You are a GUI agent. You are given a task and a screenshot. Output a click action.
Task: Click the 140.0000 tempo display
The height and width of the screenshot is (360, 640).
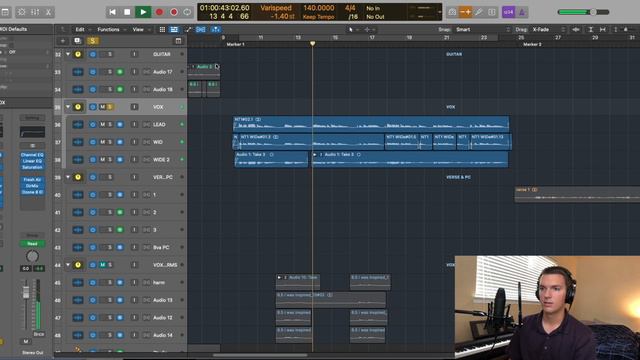coord(319,8)
